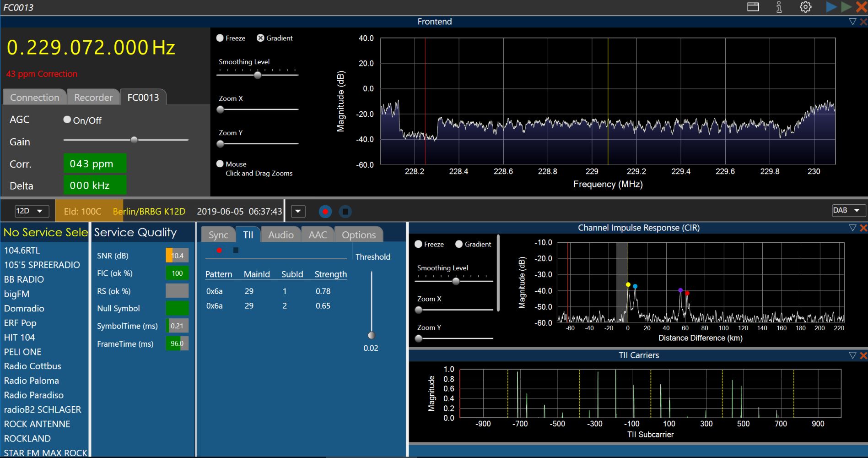Start recording with the round record button
This screenshot has height=458, width=868.
tap(325, 211)
